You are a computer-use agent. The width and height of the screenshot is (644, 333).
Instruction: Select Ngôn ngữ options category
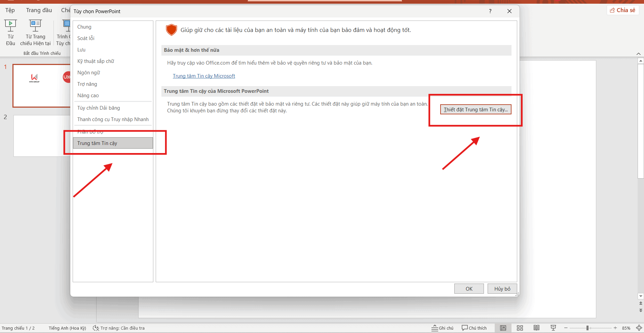tap(113, 73)
